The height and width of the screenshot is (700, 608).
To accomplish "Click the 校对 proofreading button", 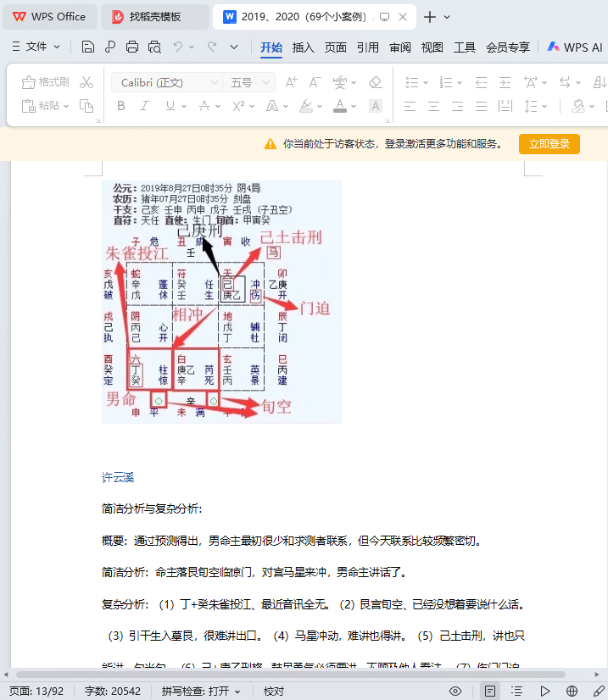I will (x=274, y=692).
